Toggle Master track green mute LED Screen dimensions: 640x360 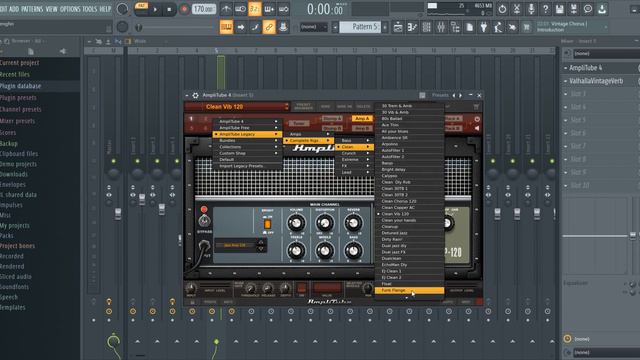113,161
